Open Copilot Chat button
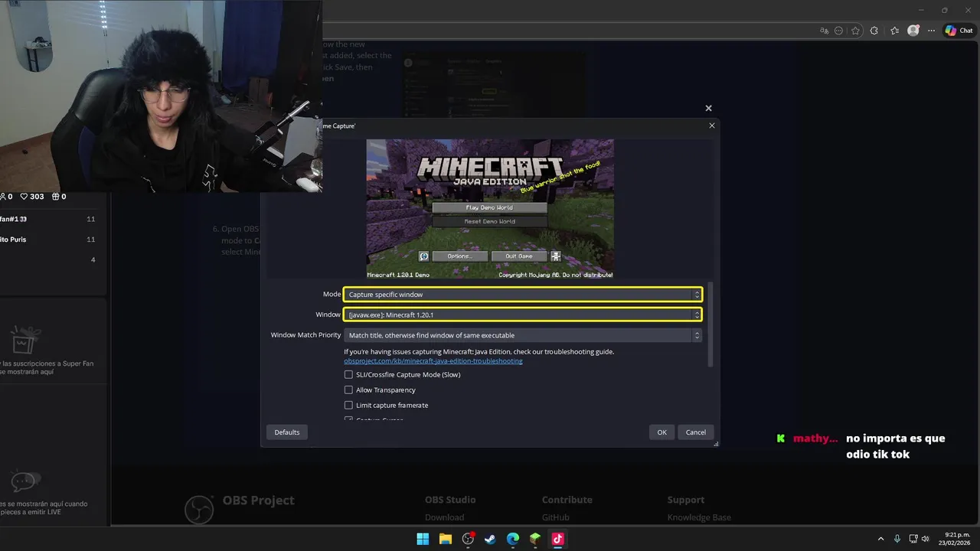Viewport: 980px width, 551px height. coord(959,31)
